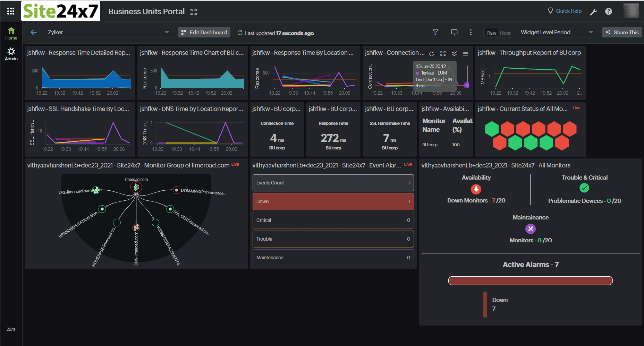The width and height of the screenshot is (644, 346).
Task: Toggle the Connection widget chart-lines icon
Action: pos(454,54)
